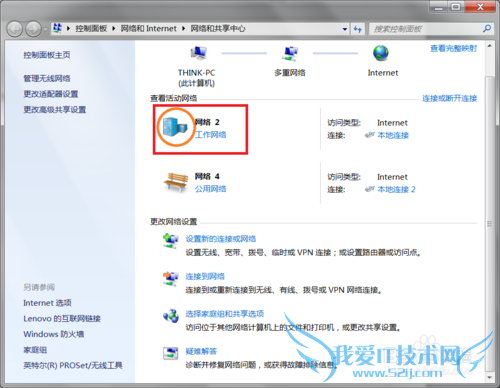Open 连接到网络 link
500x388 pixels.
coord(205,276)
